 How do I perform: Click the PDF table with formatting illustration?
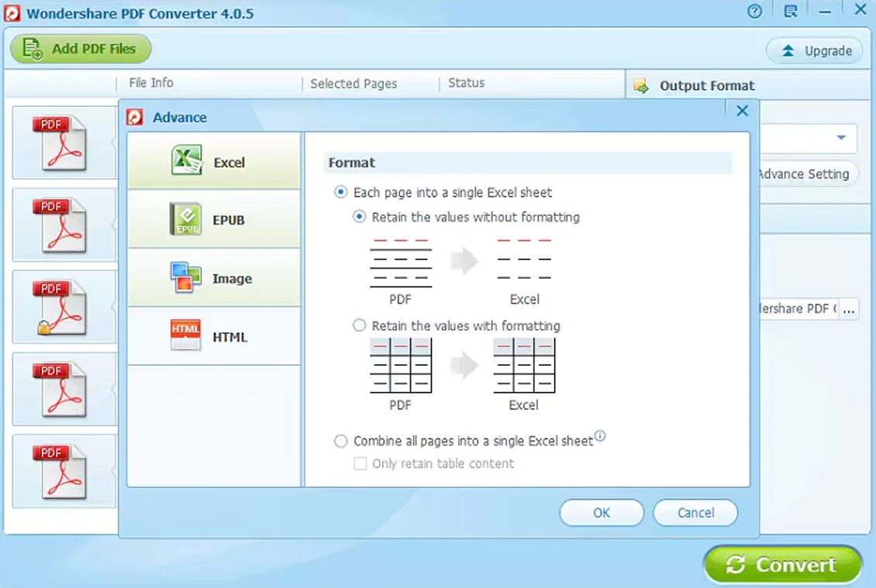(x=401, y=365)
